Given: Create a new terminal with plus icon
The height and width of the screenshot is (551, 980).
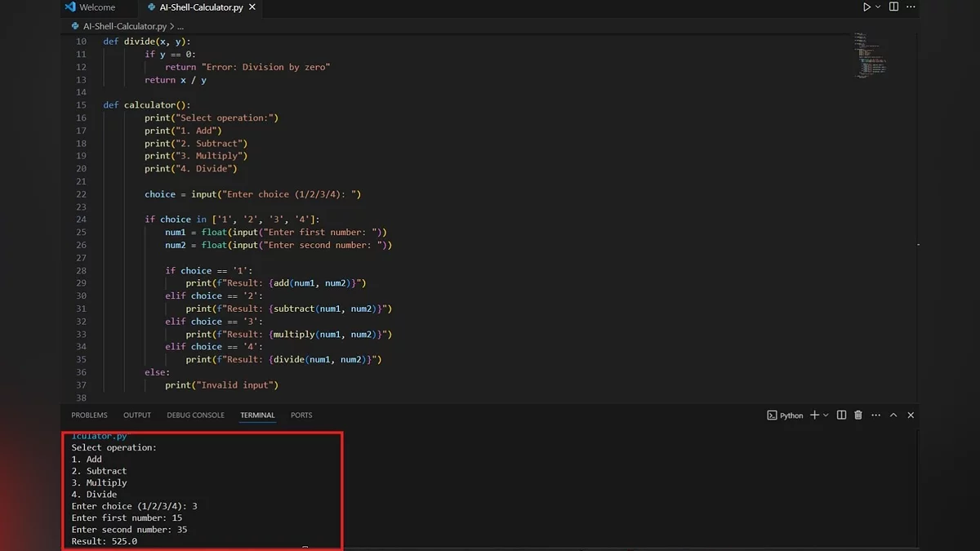Looking at the screenshot, I should [x=813, y=415].
